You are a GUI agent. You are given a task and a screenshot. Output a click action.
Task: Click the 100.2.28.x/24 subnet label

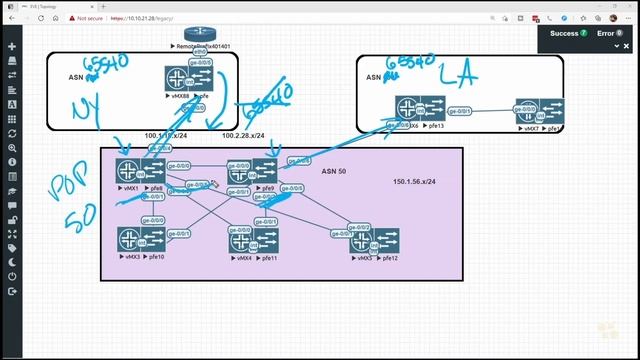pos(243,136)
